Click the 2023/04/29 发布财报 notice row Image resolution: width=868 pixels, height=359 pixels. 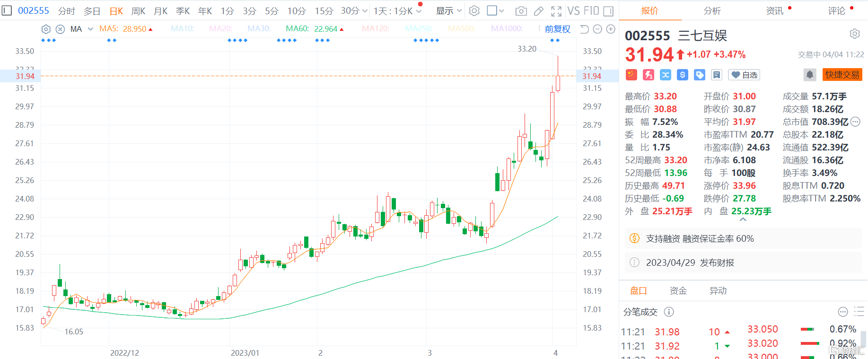(x=743, y=263)
